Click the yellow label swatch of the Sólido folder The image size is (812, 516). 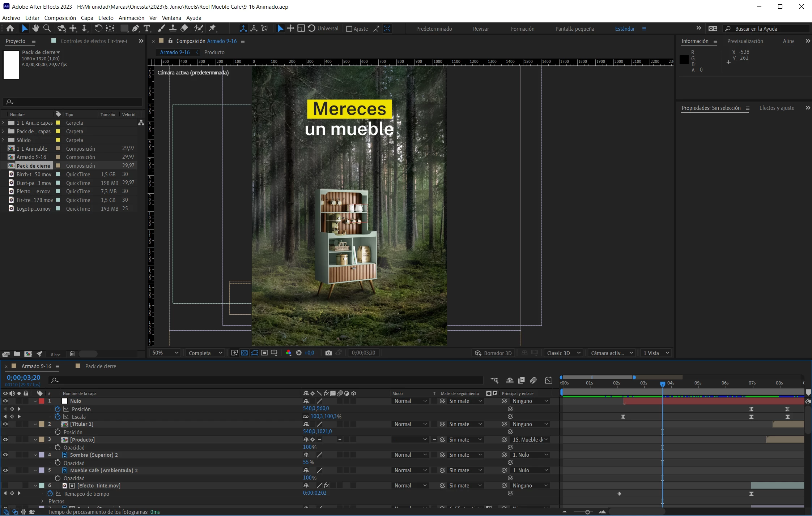coord(58,140)
